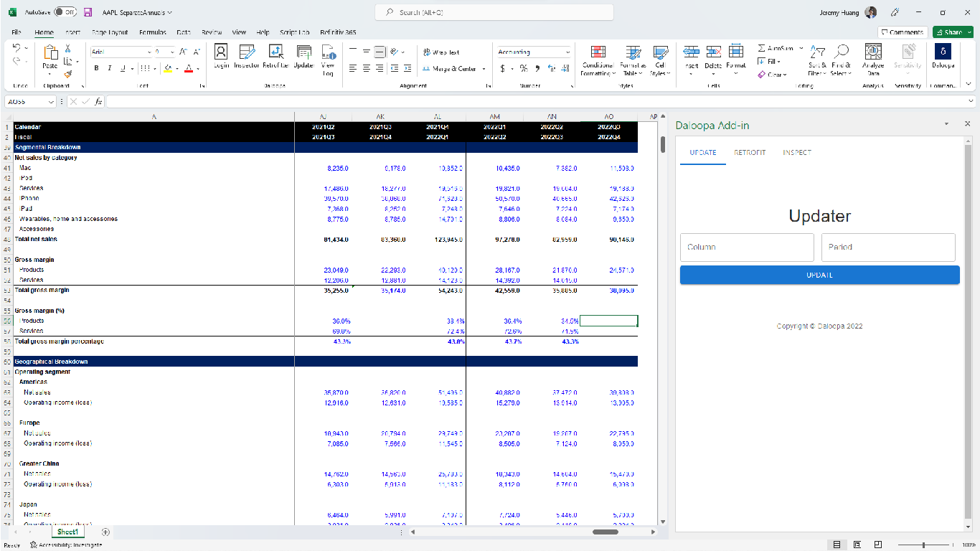
Task: Toggle Wrap Text
Action: (x=441, y=52)
